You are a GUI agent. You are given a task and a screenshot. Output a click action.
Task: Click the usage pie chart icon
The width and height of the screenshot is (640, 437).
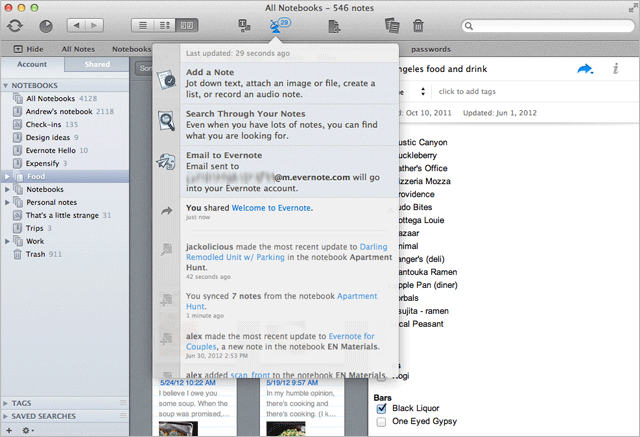tap(47, 25)
